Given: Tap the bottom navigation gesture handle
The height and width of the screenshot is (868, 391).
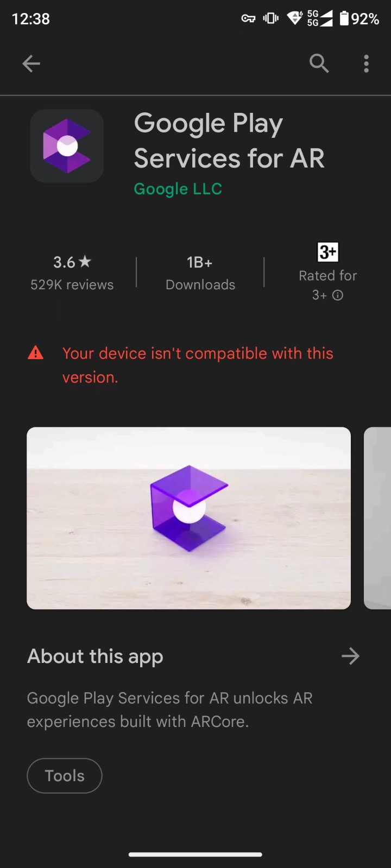Looking at the screenshot, I should (195, 854).
